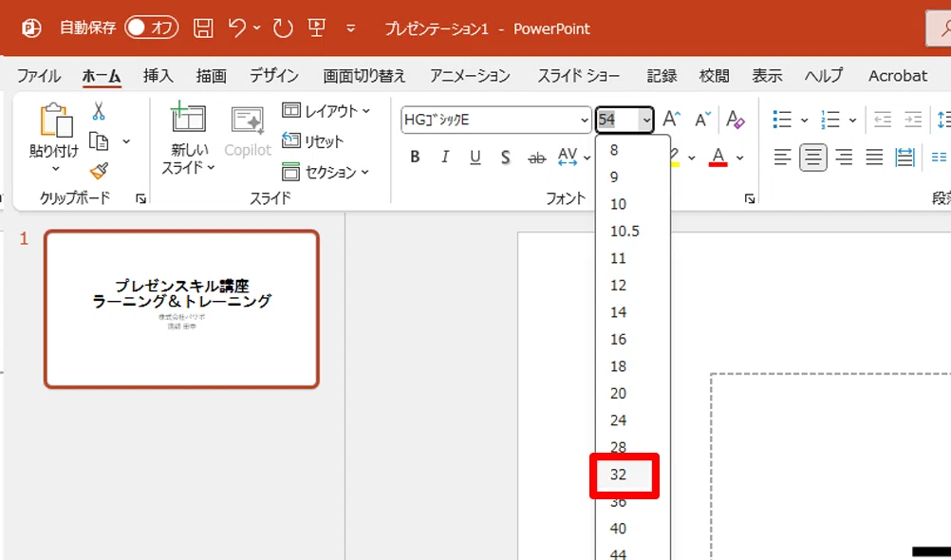Click the リセット reset button

pyautogui.click(x=313, y=141)
